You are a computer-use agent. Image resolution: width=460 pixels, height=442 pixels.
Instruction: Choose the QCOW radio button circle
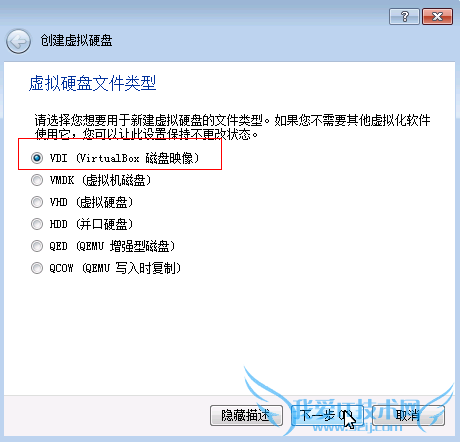tap(37, 268)
